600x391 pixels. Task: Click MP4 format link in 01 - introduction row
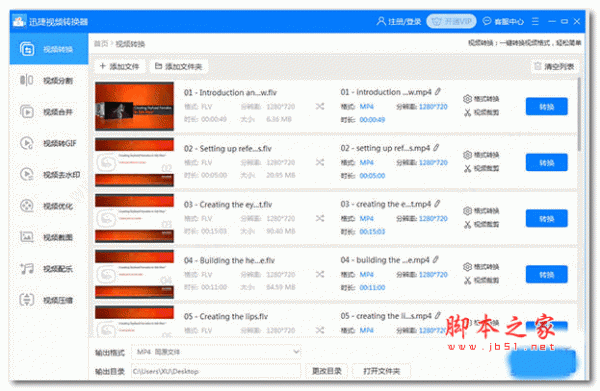click(367, 106)
